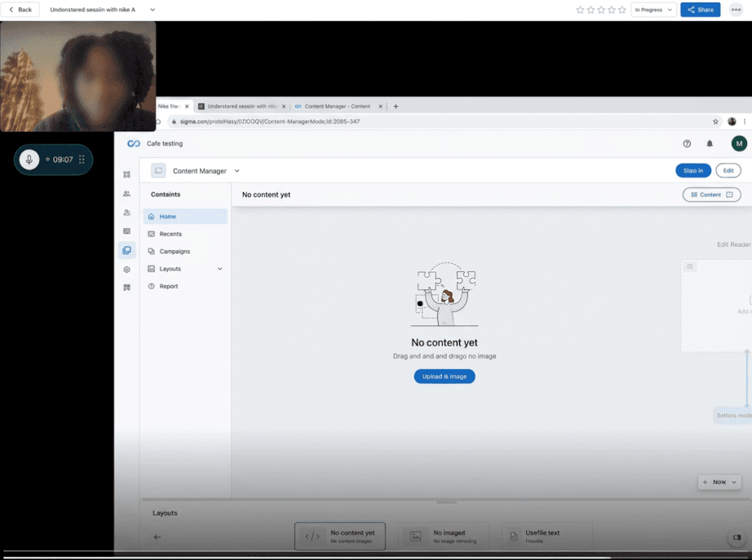Open the Content Manager dropdown
752x560 pixels.
(x=237, y=170)
